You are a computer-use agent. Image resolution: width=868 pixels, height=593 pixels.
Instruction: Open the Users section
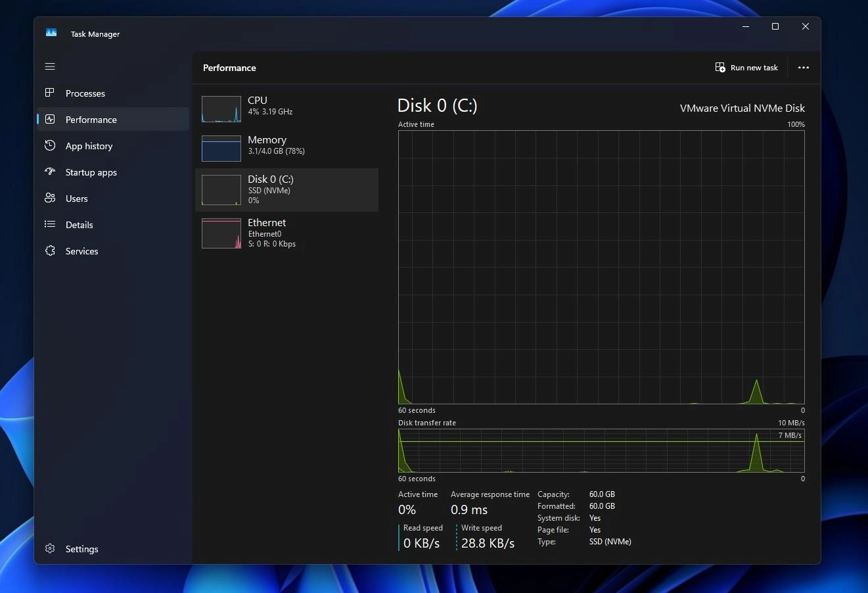(76, 198)
